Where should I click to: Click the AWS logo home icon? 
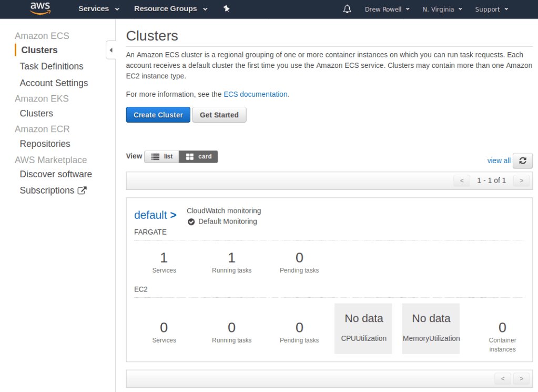(x=40, y=8)
